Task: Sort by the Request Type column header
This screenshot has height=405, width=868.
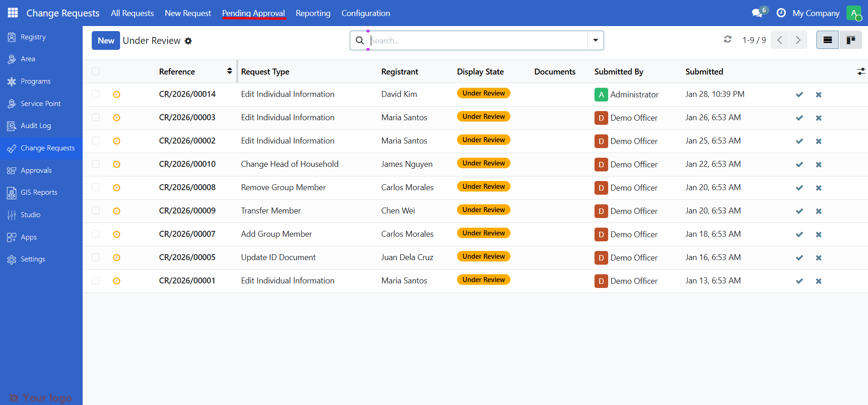Action: (x=265, y=72)
